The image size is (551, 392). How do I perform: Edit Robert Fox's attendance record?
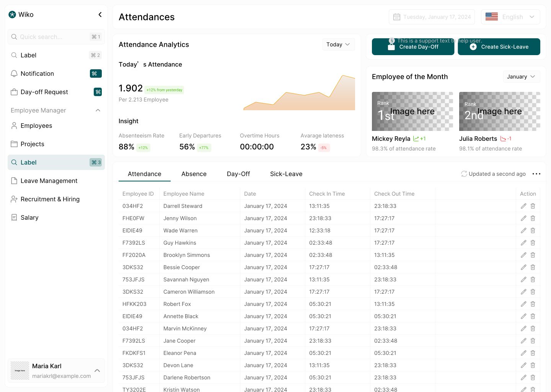pos(523,304)
